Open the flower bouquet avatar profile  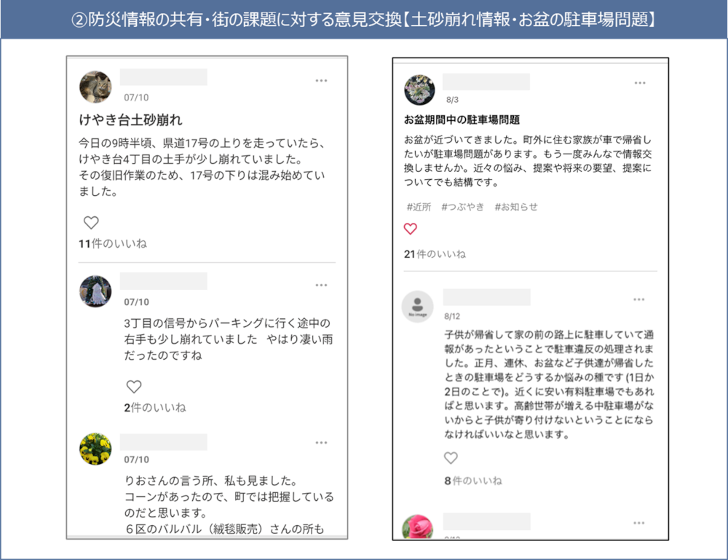point(419,90)
